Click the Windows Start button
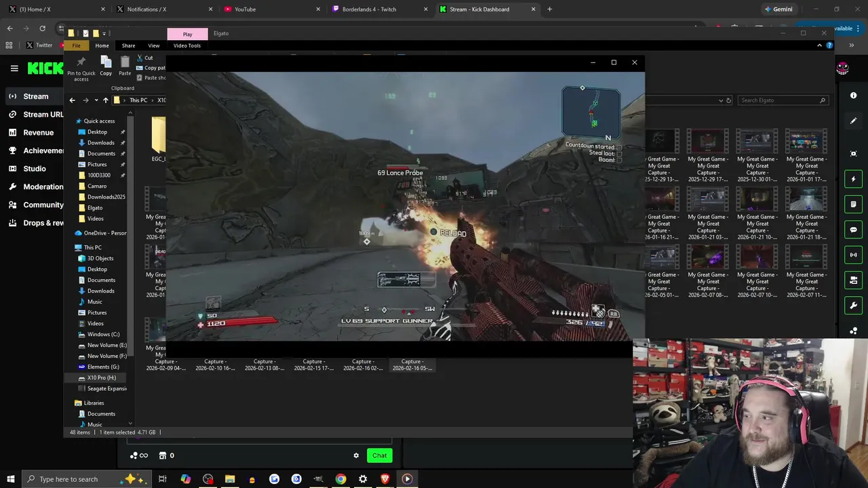This screenshot has width=868, height=488. point(10,479)
